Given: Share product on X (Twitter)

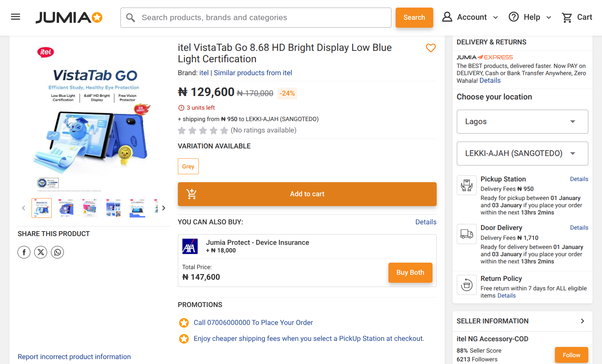Looking at the screenshot, I should tap(41, 252).
